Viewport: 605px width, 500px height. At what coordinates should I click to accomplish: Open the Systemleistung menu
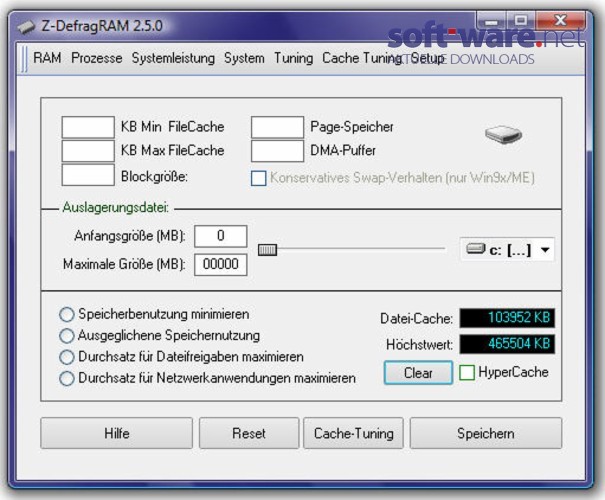click(173, 58)
